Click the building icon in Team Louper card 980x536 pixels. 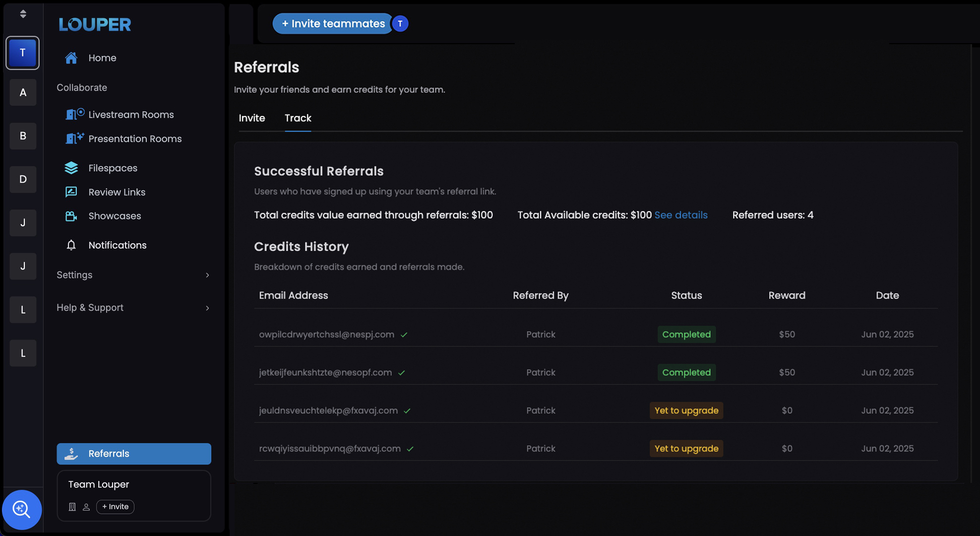(72, 507)
